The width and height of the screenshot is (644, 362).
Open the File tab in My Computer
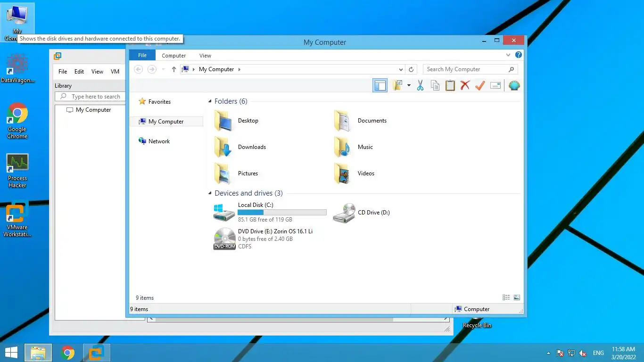click(142, 55)
